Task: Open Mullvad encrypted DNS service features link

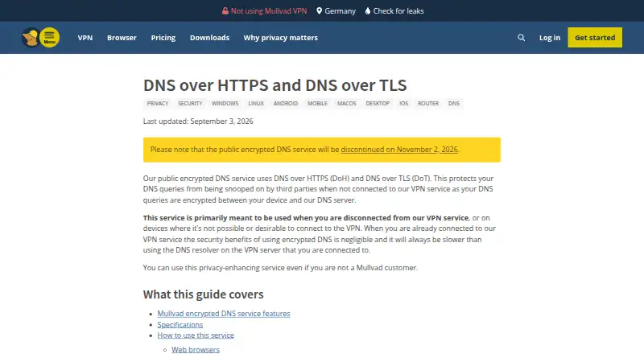Action: (224, 314)
